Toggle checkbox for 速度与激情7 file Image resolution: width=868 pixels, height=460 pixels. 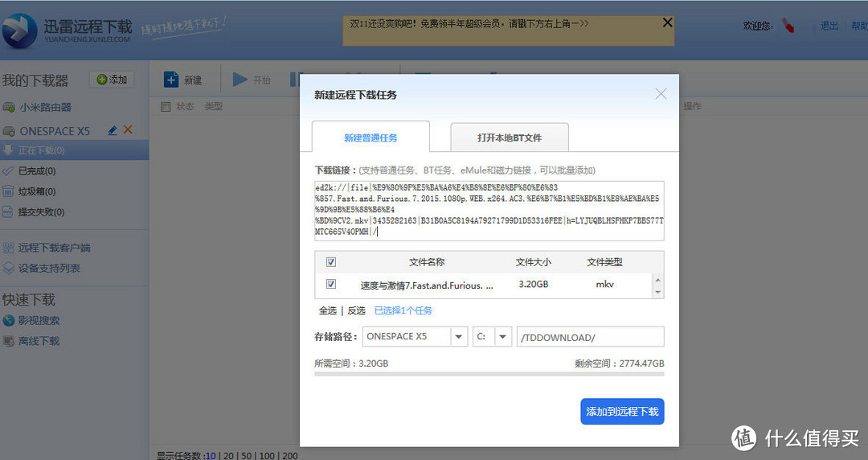click(x=331, y=284)
